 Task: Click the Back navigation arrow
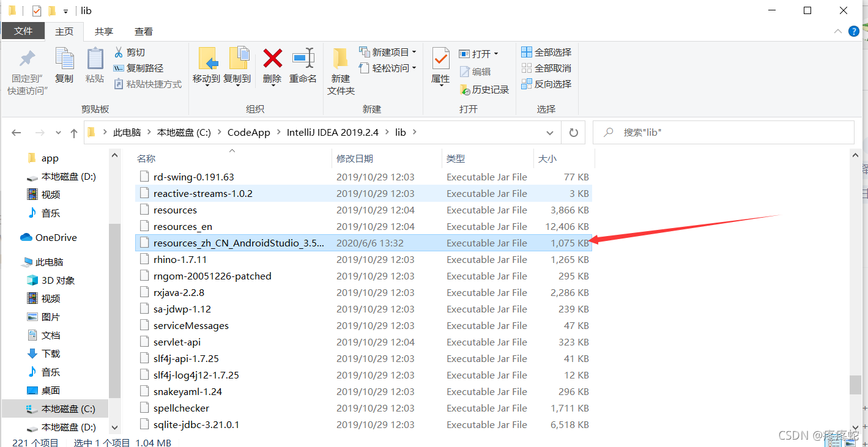[16, 133]
